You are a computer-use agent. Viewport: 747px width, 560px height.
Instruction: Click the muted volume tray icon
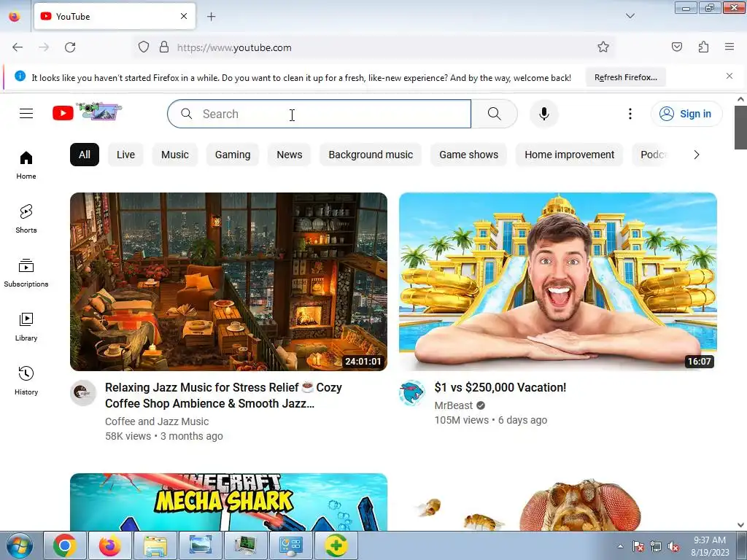(x=673, y=547)
